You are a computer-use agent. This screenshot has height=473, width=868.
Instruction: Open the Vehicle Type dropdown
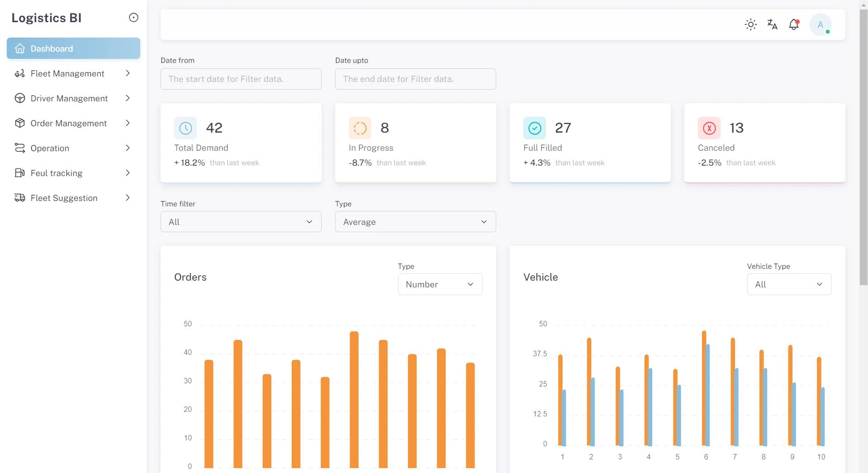click(789, 284)
